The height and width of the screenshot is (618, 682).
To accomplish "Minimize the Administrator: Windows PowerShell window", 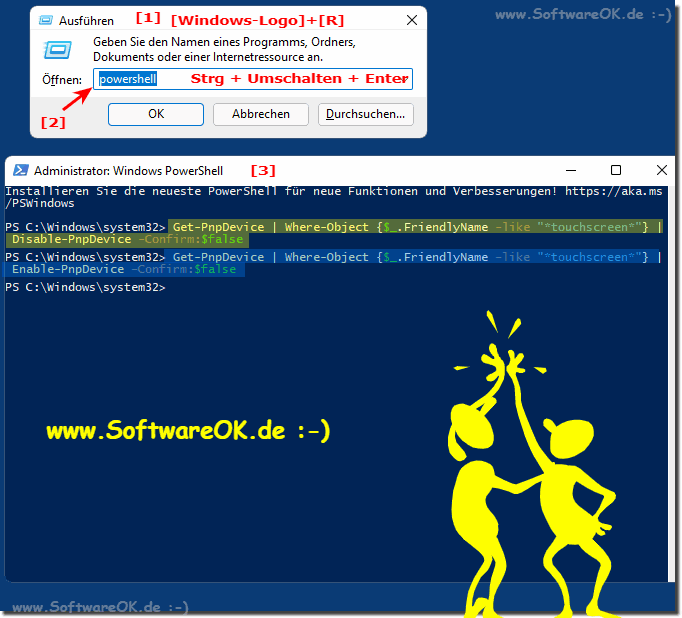I will coord(571,170).
